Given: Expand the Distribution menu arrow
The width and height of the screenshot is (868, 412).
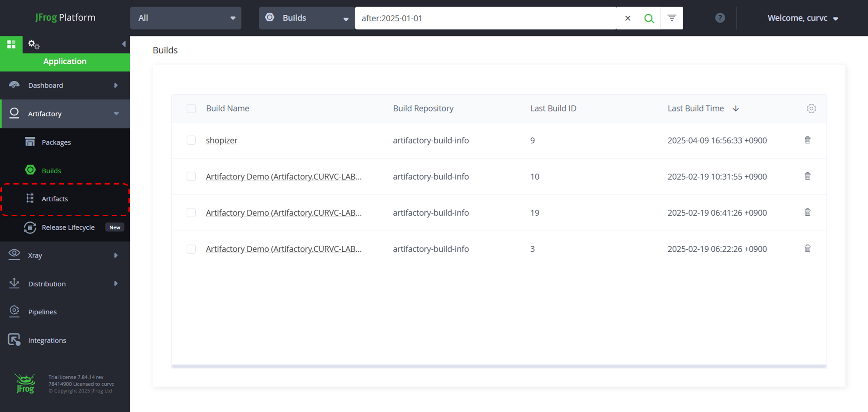Looking at the screenshot, I should (116, 283).
